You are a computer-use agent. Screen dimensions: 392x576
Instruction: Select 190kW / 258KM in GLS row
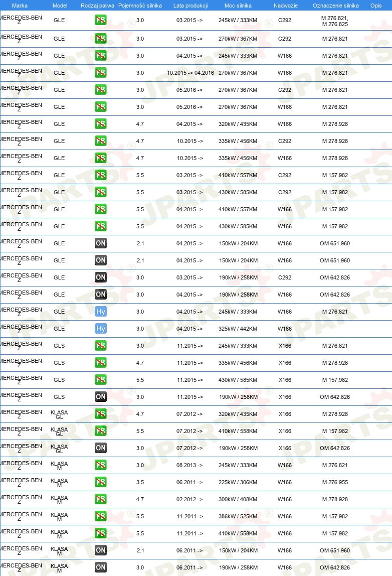[x=238, y=397]
